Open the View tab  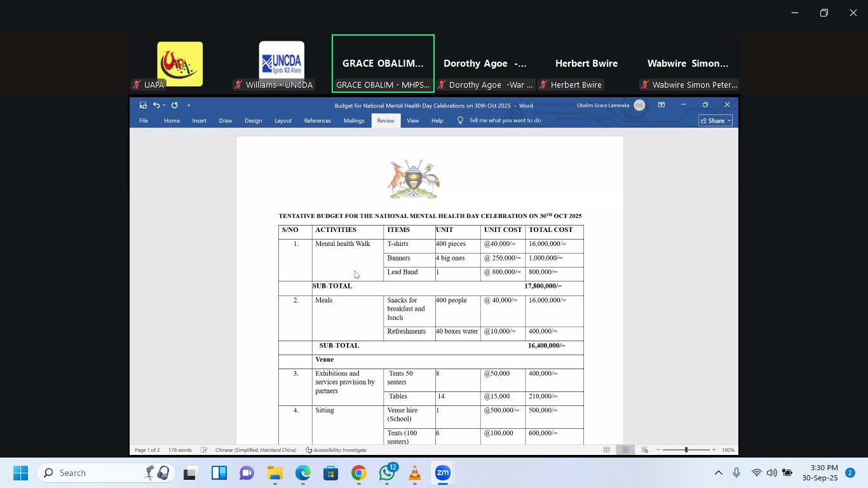coord(413,121)
